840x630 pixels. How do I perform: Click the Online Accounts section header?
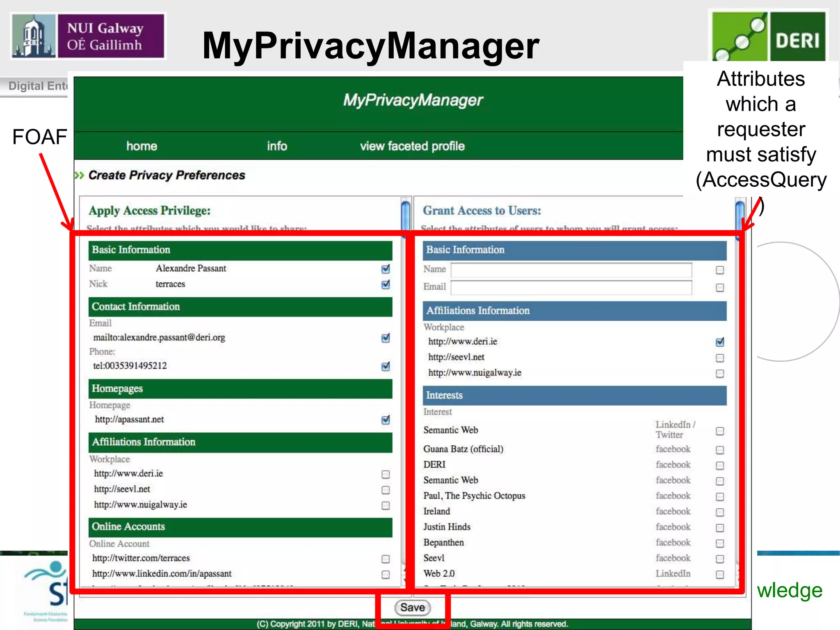click(x=240, y=527)
